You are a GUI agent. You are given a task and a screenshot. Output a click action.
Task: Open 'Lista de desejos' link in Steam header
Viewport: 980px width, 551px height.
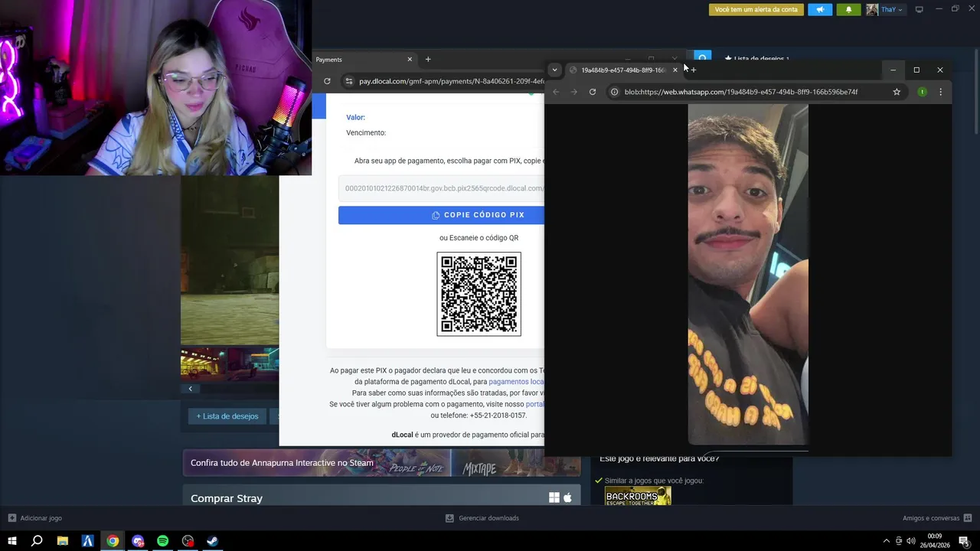(x=756, y=58)
